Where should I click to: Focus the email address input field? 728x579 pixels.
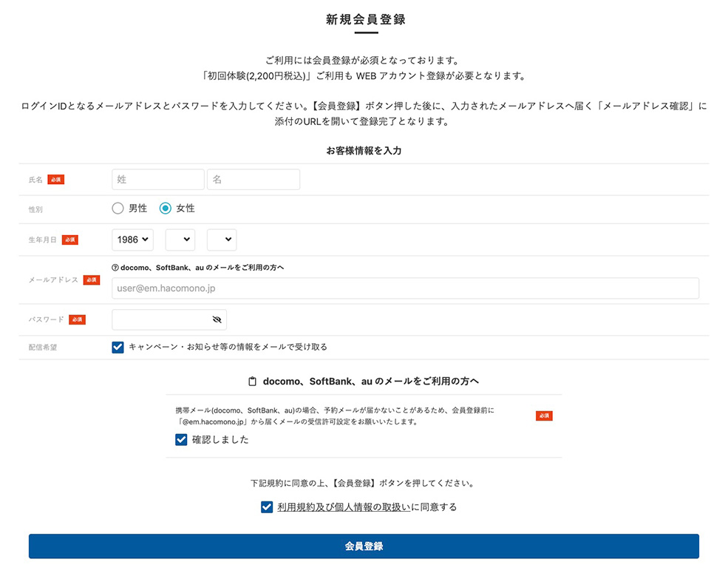click(x=404, y=288)
